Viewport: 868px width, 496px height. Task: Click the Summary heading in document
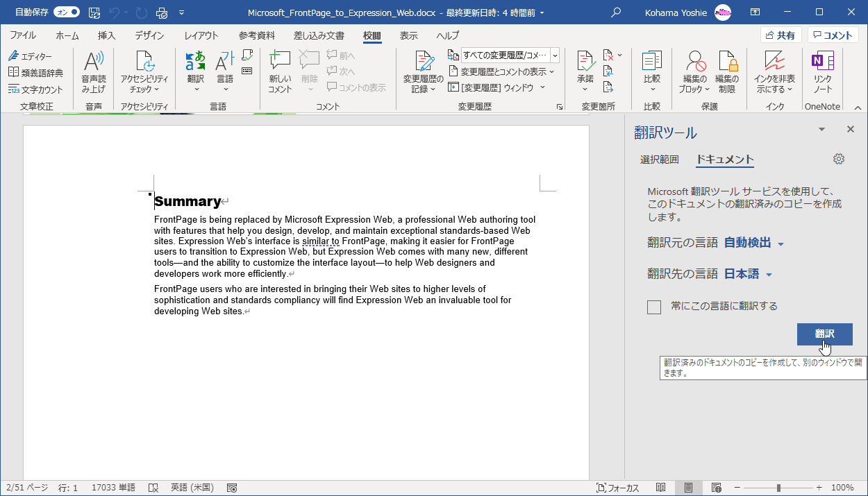point(187,201)
